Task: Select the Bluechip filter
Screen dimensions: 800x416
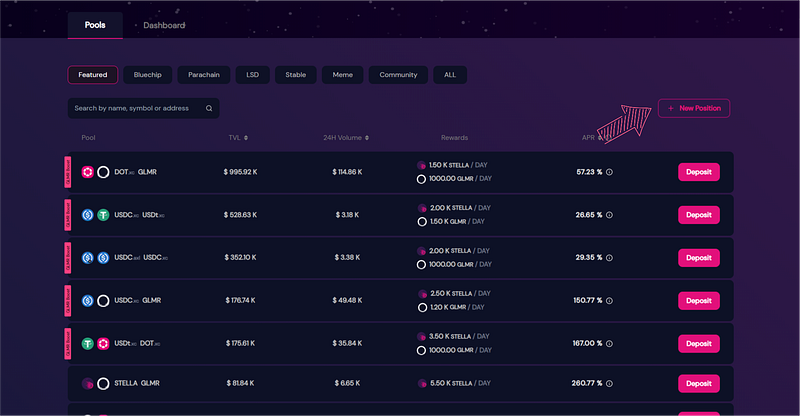Action: pos(147,75)
